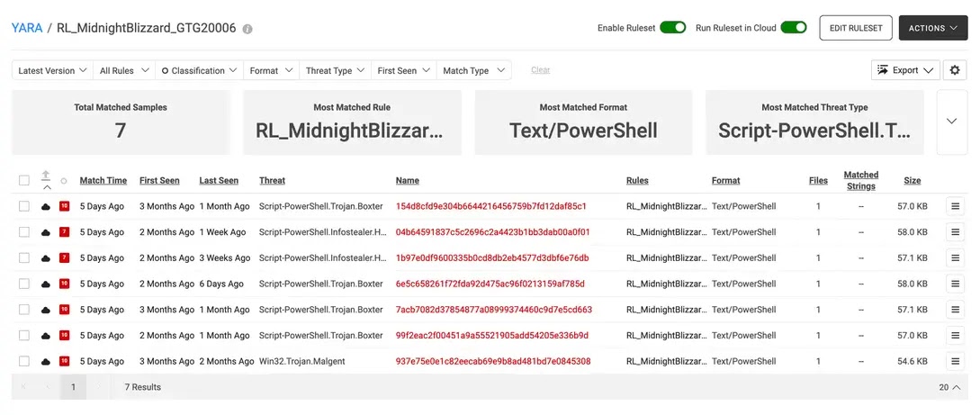Click the Clear filters link
Image resolution: width=980 pixels, height=415 pixels.
point(541,70)
